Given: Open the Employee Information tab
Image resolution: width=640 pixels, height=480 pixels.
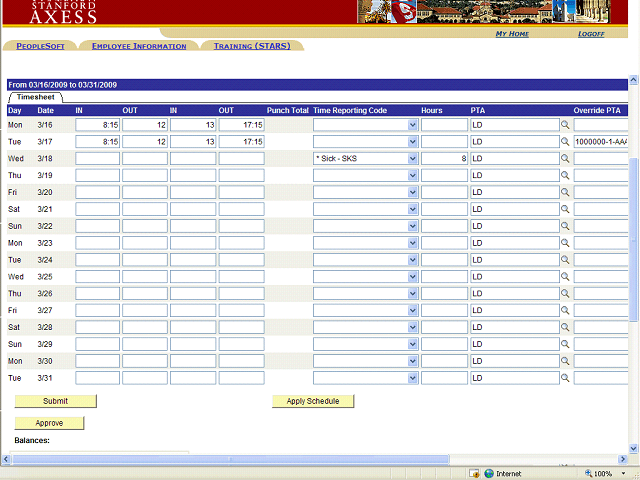Looking at the screenshot, I should (x=139, y=46).
